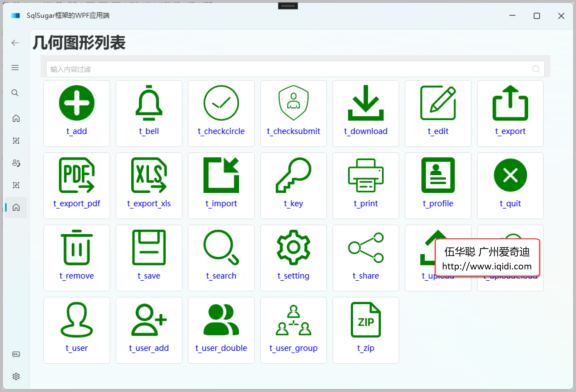This screenshot has width=576, height=392.
Task: Select the t_zip file icon
Action: 366,320
